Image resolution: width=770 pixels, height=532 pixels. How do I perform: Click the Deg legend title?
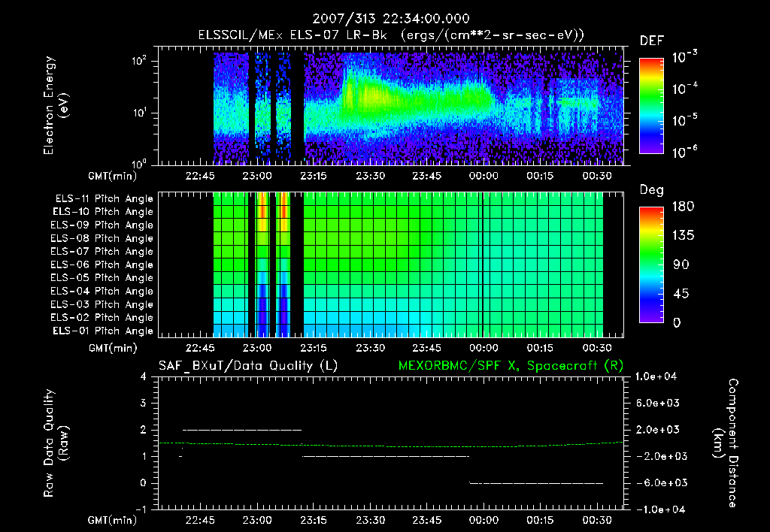pyautogui.click(x=652, y=190)
